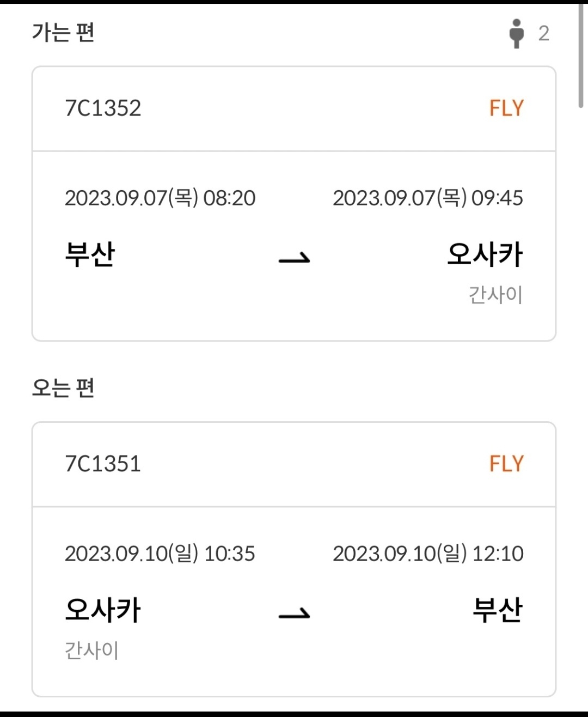
Task: Tap 부산 destination in return card
Action: click(x=498, y=610)
